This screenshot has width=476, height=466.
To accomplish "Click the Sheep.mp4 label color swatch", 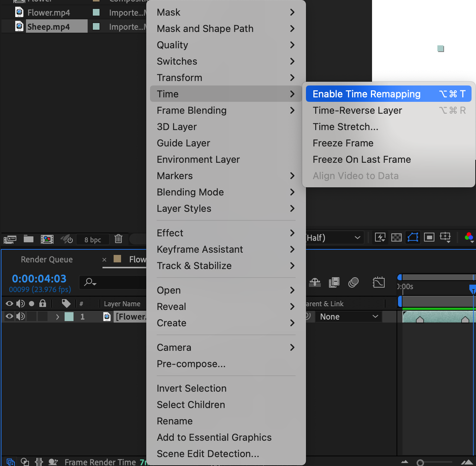I will coord(96,26).
